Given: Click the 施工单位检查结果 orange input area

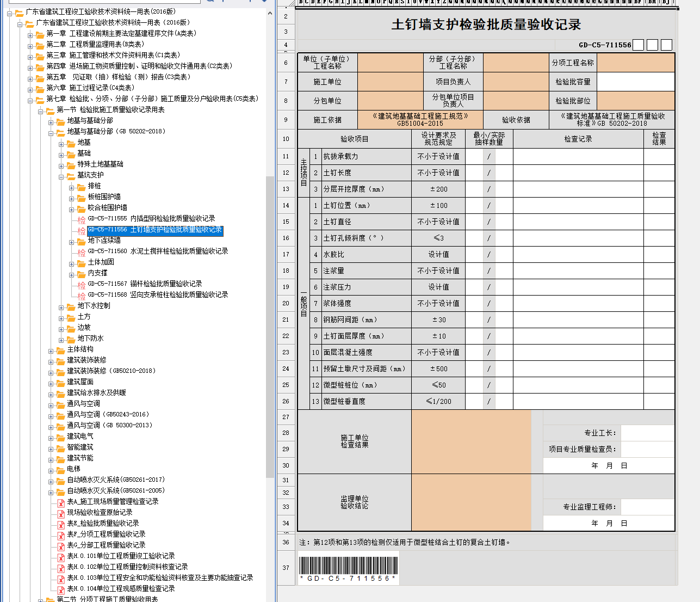Looking at the screenshot, I should 470,441.
